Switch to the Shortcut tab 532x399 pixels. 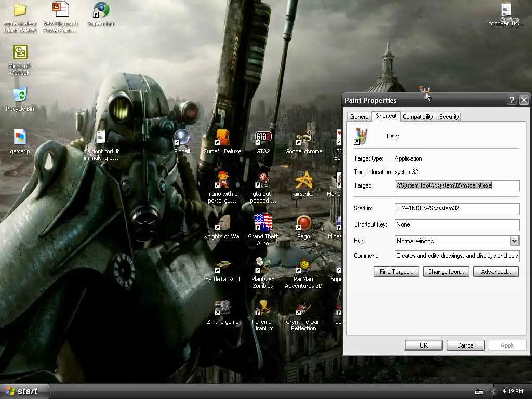[x=386, y=116]
